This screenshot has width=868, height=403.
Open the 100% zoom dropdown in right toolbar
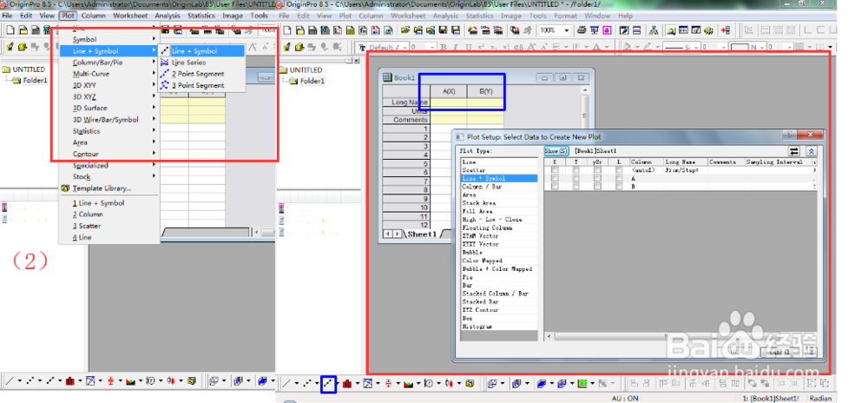(x=566, y=30)
